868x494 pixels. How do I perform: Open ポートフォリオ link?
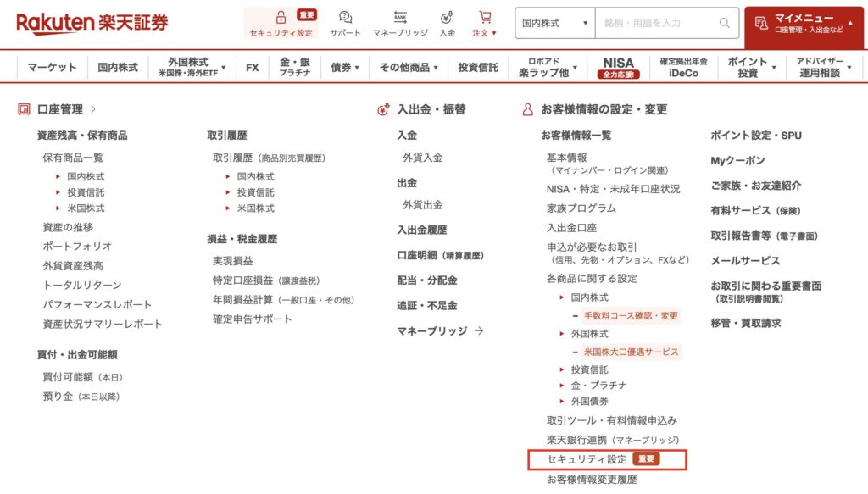77,247
